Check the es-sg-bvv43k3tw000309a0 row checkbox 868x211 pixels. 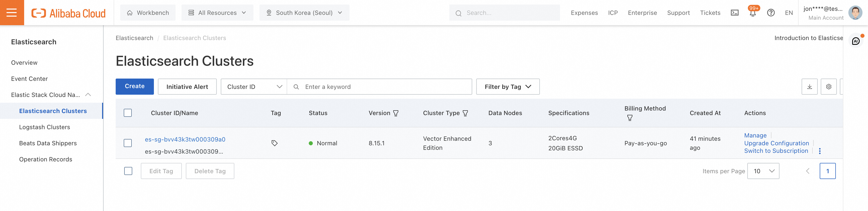128,143
